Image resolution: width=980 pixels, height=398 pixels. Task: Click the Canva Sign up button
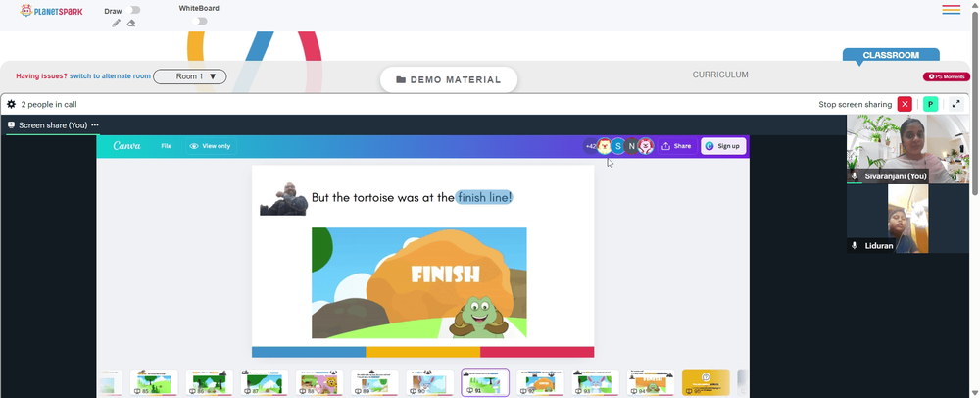[x=723, y=146]
